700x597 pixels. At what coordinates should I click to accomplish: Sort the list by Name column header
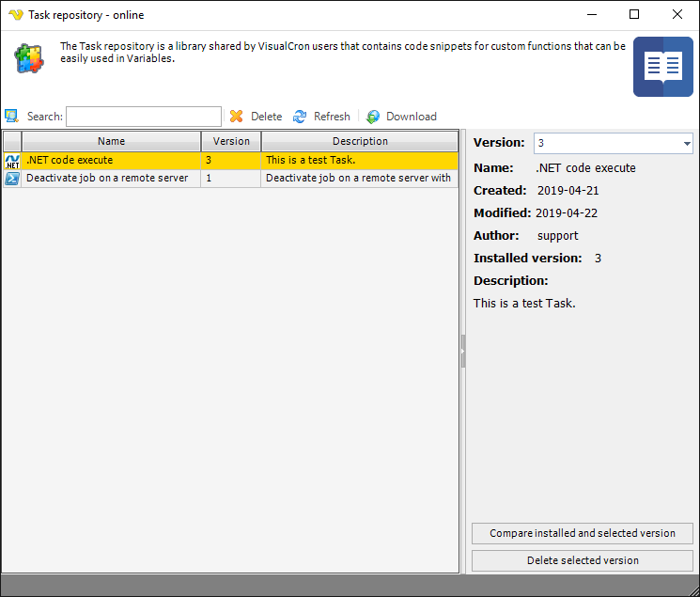pyautogui.click(x=111, y=141)
